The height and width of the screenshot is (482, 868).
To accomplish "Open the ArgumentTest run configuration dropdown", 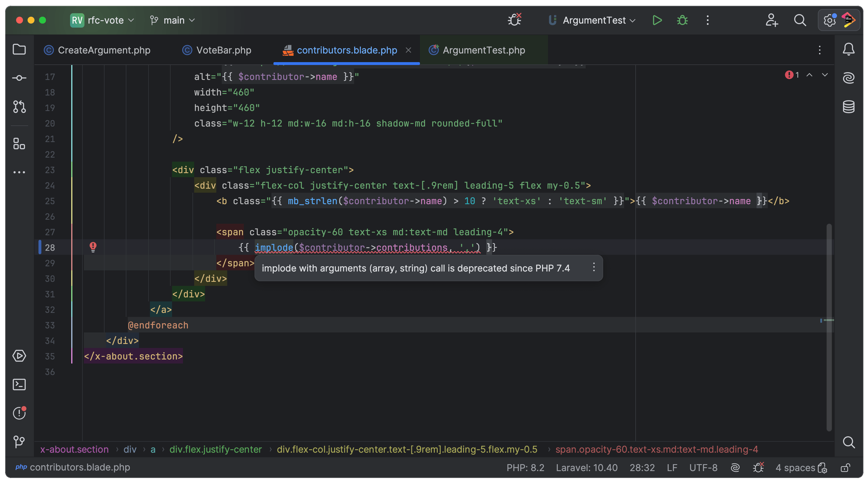I will pyautogui.click(x=593, y=20).
